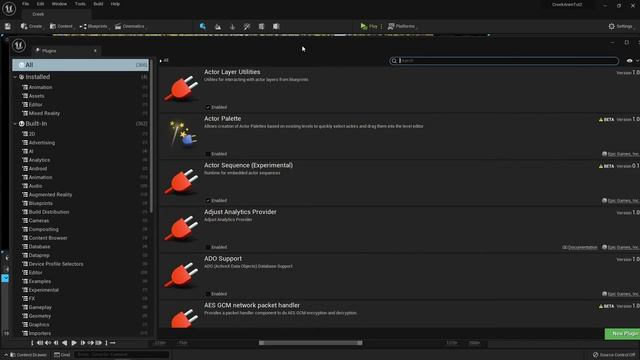
Task: Select the Advertising category
Action: click(42, 143)
